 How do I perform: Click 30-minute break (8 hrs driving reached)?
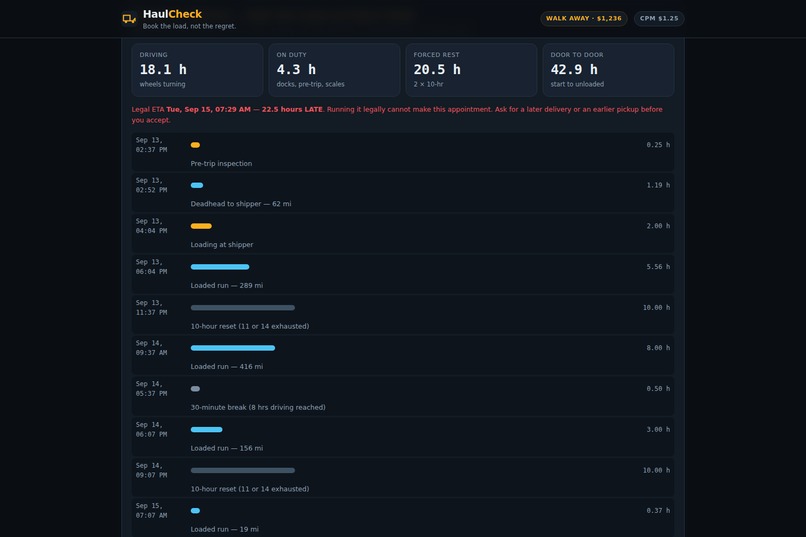click(258, 408)
